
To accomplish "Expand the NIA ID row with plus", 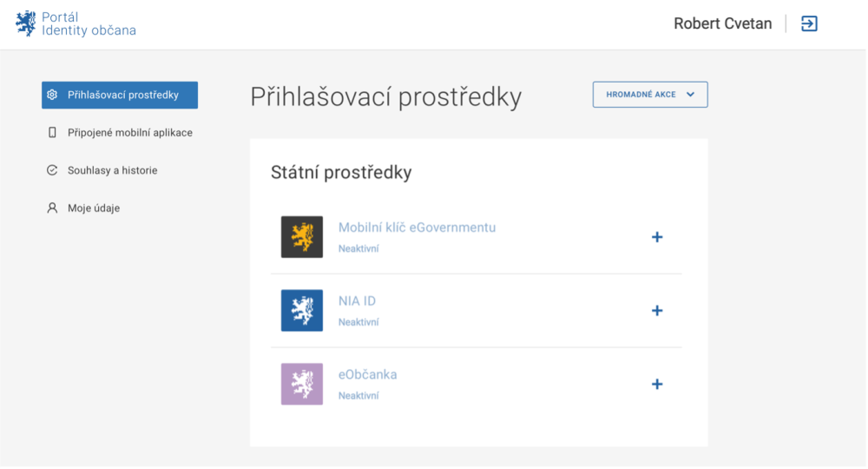I will [x=657, y=311].
